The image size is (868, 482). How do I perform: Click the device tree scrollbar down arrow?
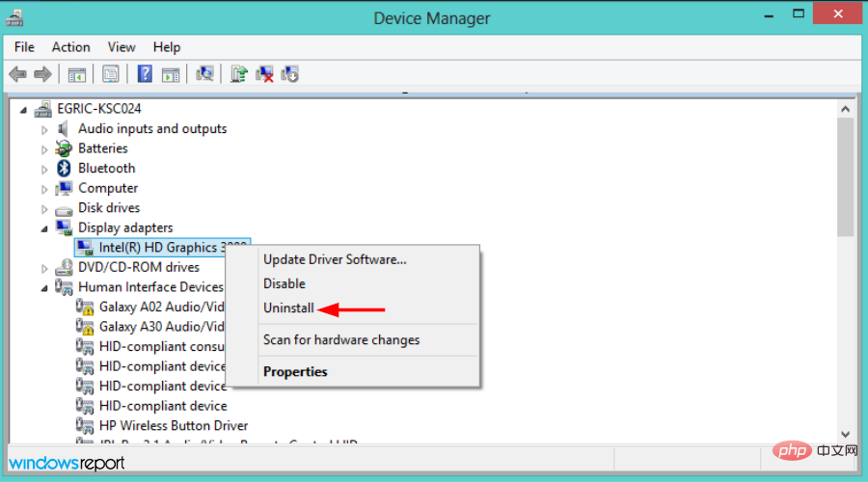(x=845, y=435)
